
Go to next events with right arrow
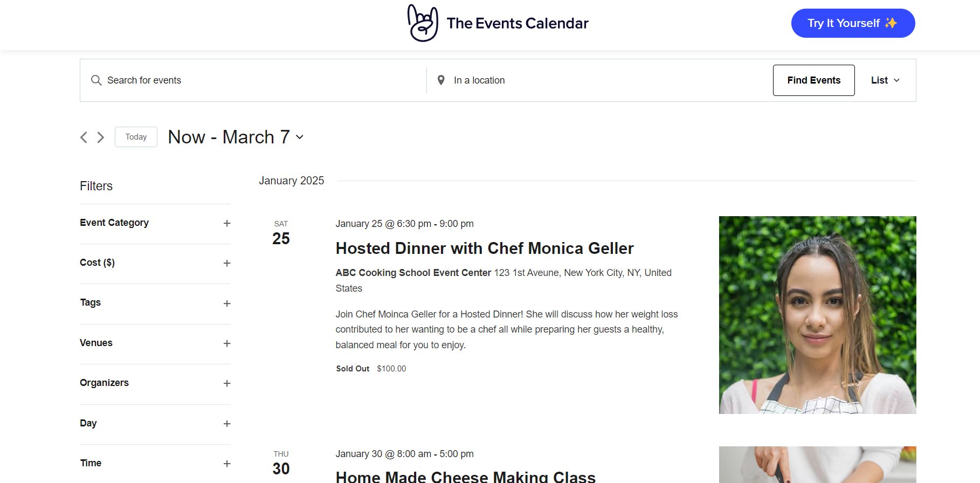pyautogui.click(x=100, y=137)
